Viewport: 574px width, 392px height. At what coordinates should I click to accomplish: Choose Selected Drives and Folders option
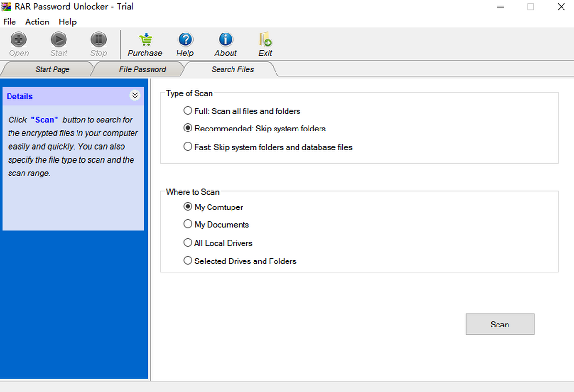[240, 261]
